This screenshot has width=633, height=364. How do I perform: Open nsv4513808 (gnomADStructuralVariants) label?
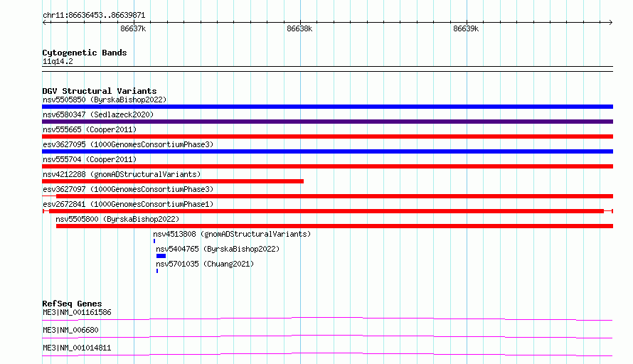click(x=232, y=234)
